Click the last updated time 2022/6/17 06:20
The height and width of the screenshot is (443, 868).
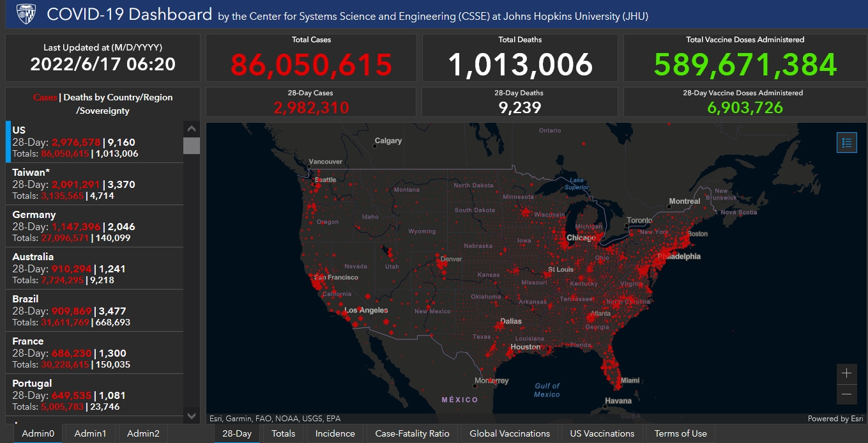pyautogui.click(x=103, y=64)
